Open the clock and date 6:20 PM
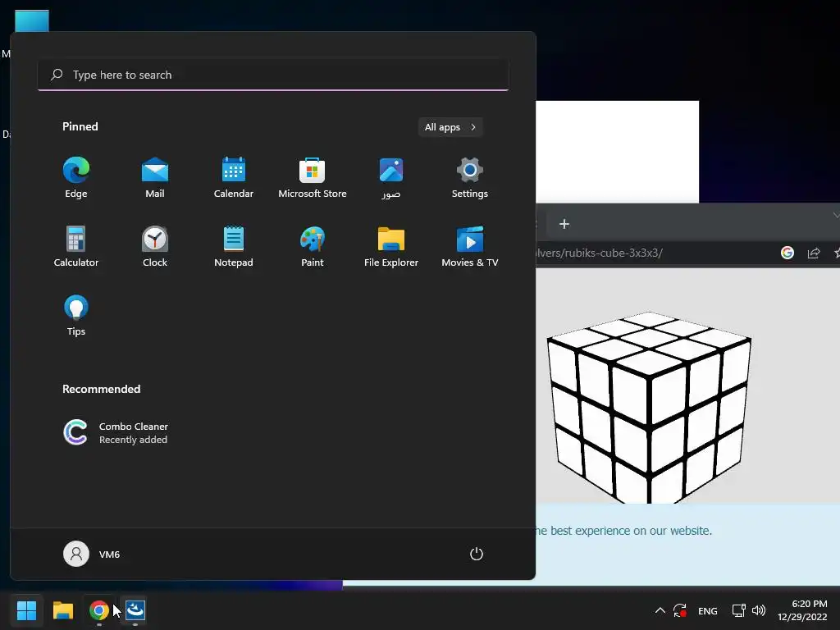 click(802, 610)
